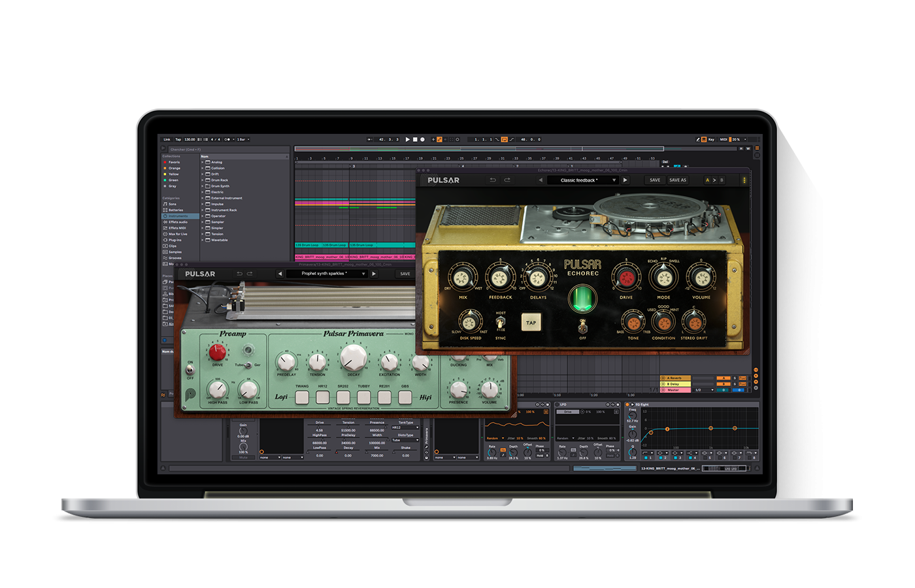Select the Max for Live browser icon
915x588 pixels.
click(165, 234)
